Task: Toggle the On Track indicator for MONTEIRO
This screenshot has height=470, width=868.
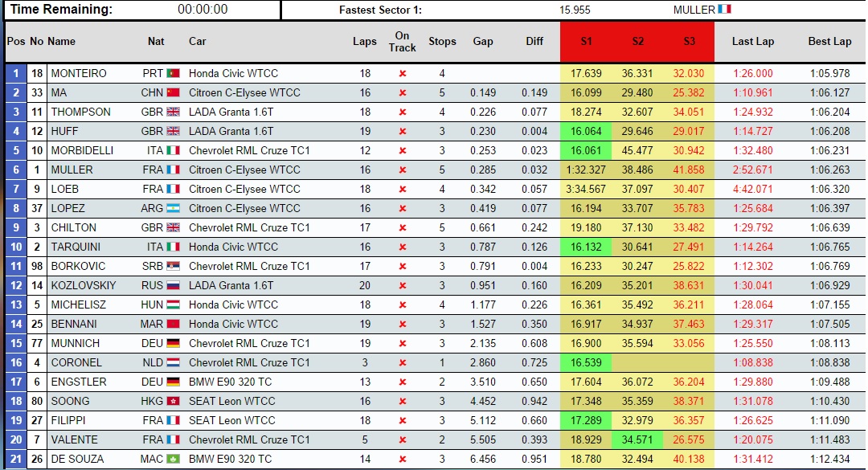Action: [402, 75]
